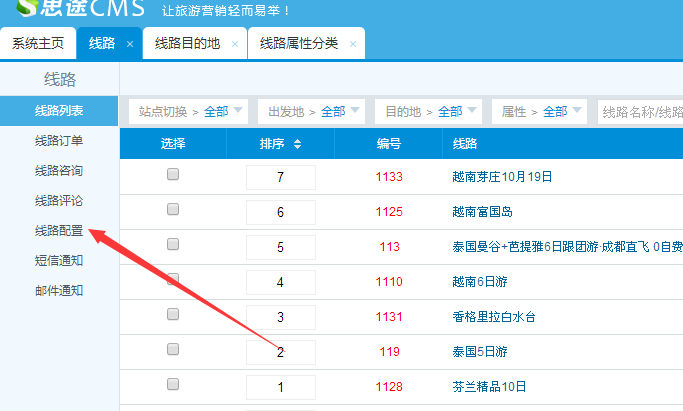
Task: Check the box for 香格里拉白水台 row
Action: [173, 314]
